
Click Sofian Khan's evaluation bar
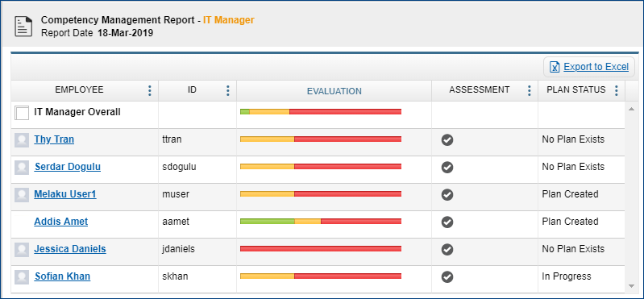[x=321, y=276]
